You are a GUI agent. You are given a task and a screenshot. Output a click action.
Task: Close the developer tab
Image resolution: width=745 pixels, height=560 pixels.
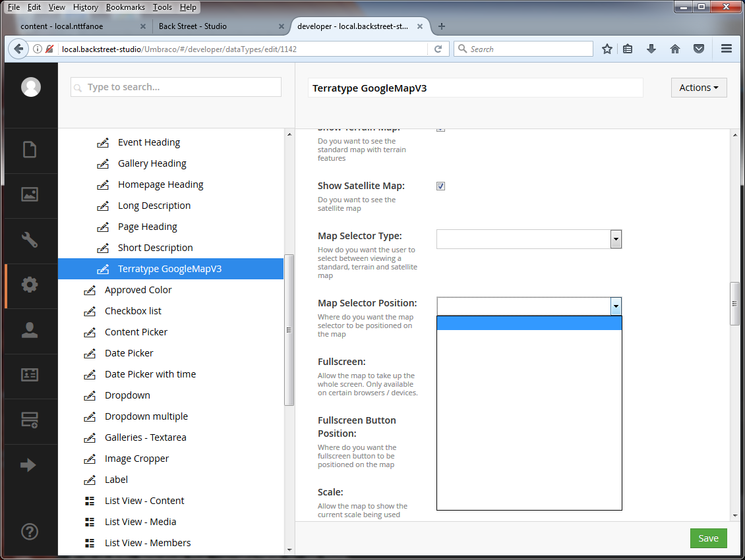point(420,26)
